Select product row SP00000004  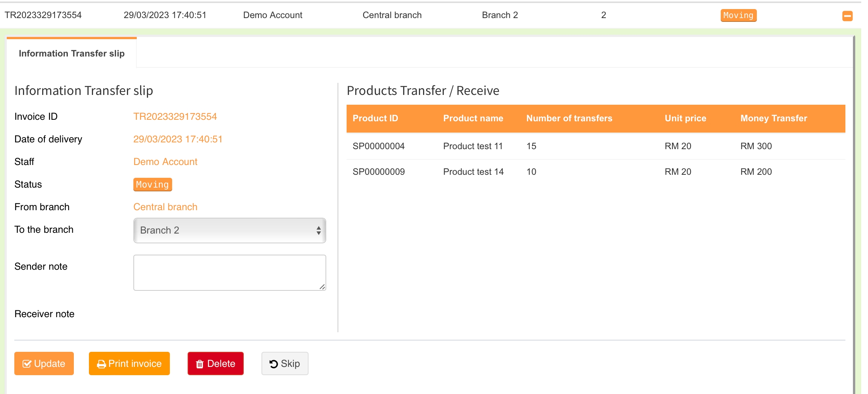[x=379, y=146]
